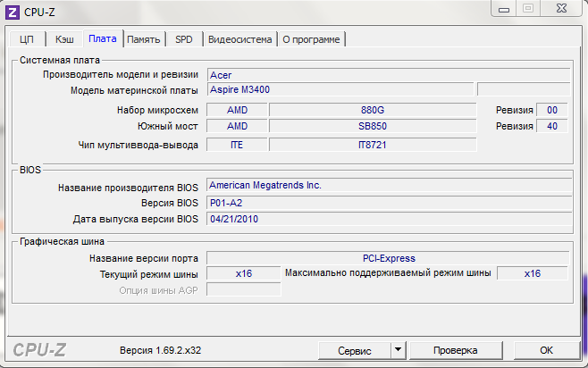Click the PCI-Express port value
588x368 pixels.
389,258
